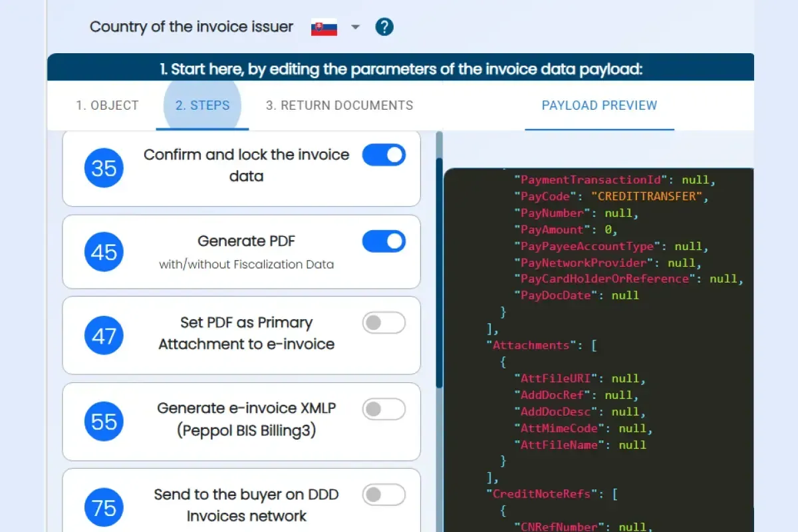Click the steps list vertical scrollbar
Viewport: 798px width, 532px height.
[x=439, y=266]
